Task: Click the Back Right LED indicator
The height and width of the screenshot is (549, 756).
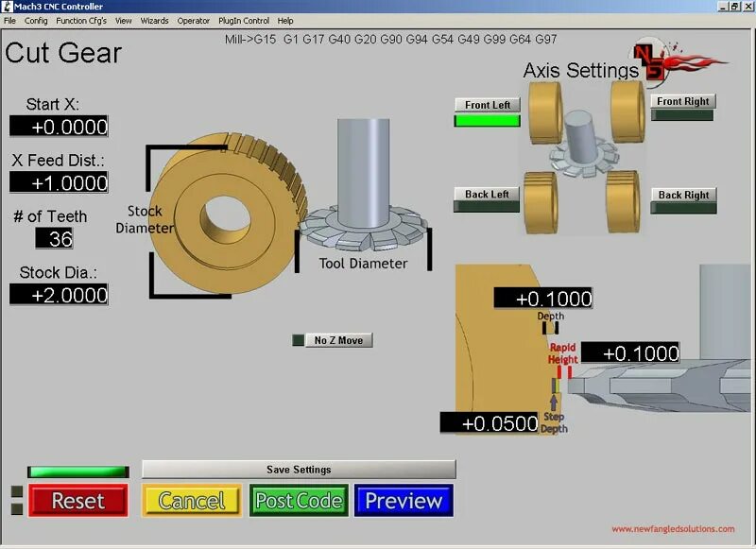Action: [x=683, y=208]
